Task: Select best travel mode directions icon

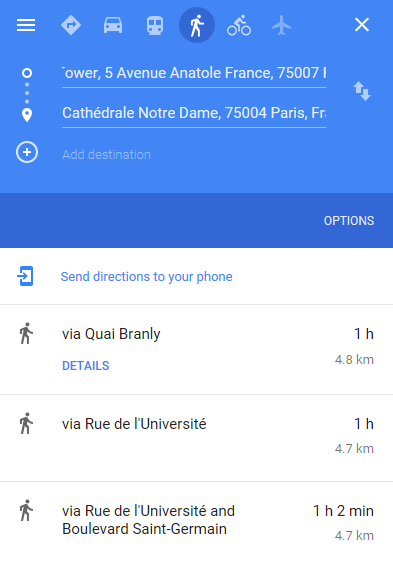Action: (71, 25)
